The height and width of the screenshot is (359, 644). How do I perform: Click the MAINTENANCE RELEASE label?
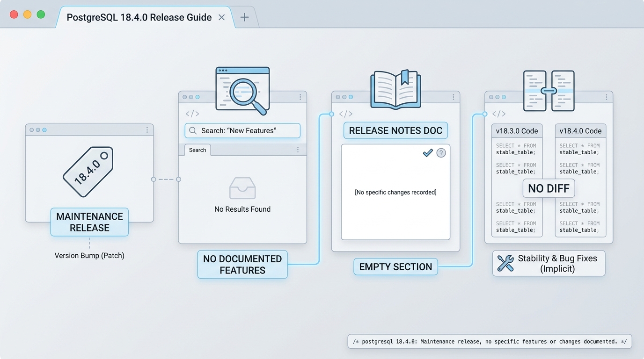pyautogui.click(x=89, y=222)
